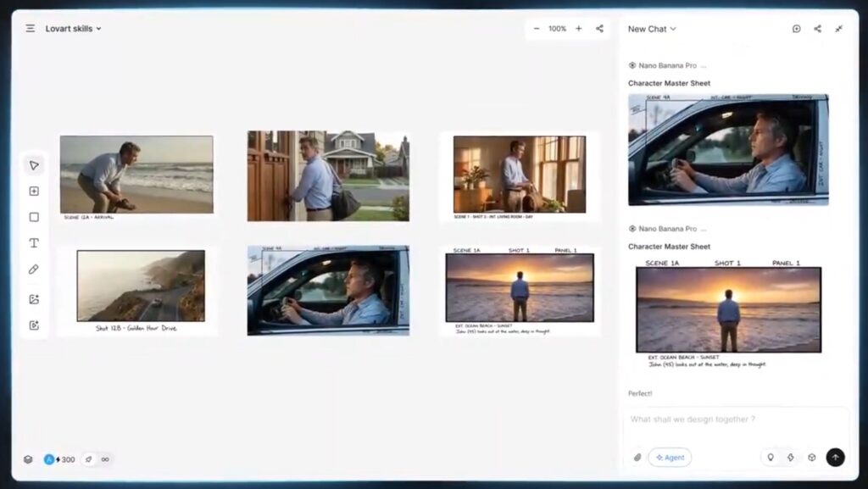This screenshot has width=868, height=489.
Task: Toggle the lightbulb thinking mode
Action: click(x=771, y=458)
